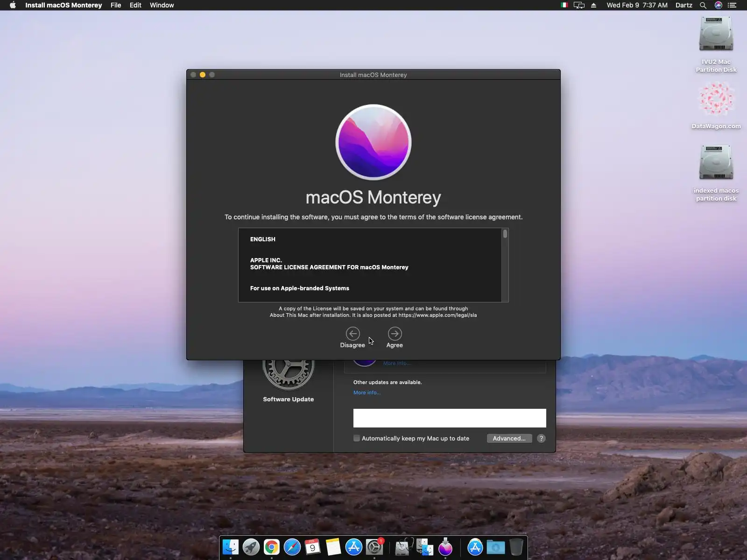Open Finder from the dock
The image size is (747, 560).
point(231,547)
